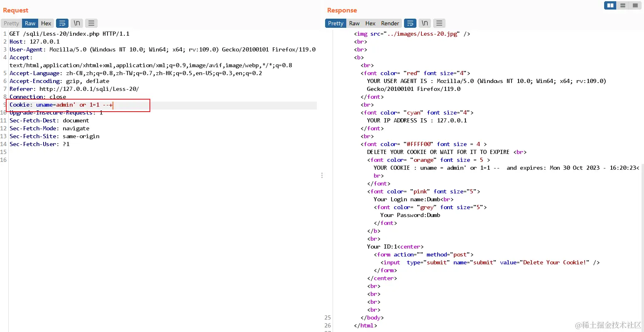Click the '<img src="../images/Less-20.jpg" />' response line
Screen dimensions: 644x332
coord(412,34)
